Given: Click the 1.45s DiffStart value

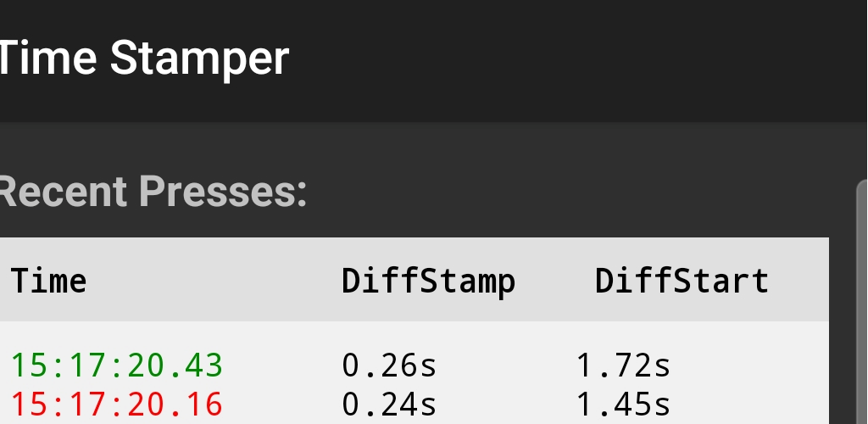Looking at the screenshot, I should [x=623, y=404].
